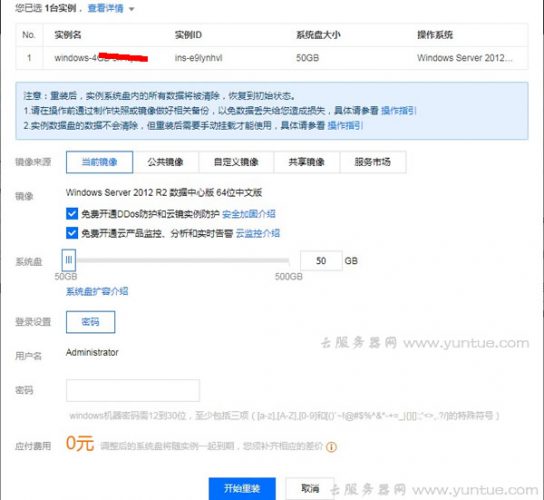544x500 pixels.
Task: Switch to the 自定义镜像 tab
Action: 236,162
